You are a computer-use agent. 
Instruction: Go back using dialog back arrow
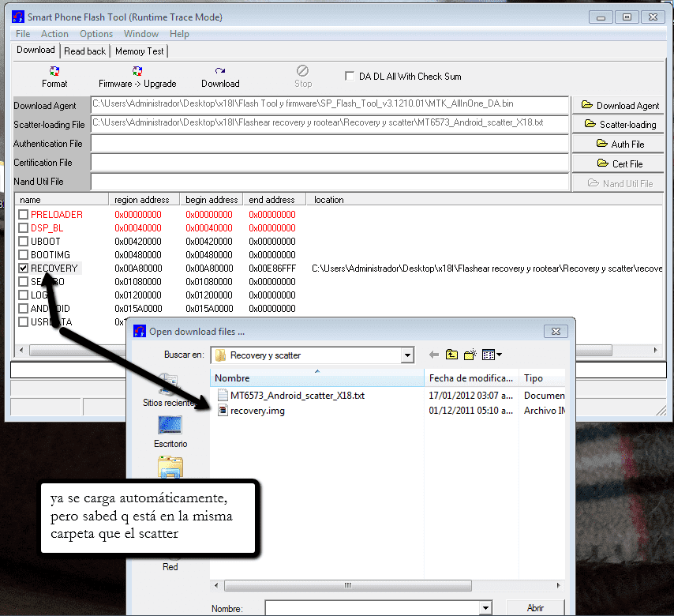(x=434, y=355)
